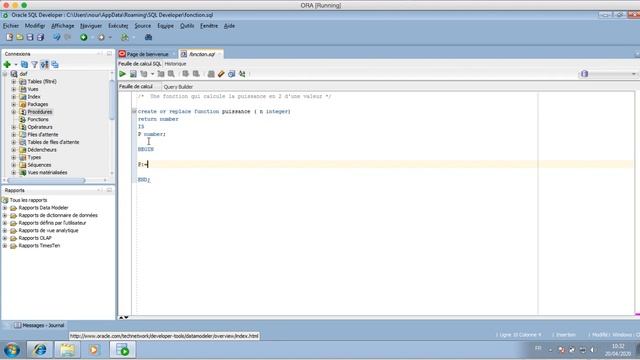Open the connection selector dropdown at right
The image size is (640, 360).
(x=633, y=74)
